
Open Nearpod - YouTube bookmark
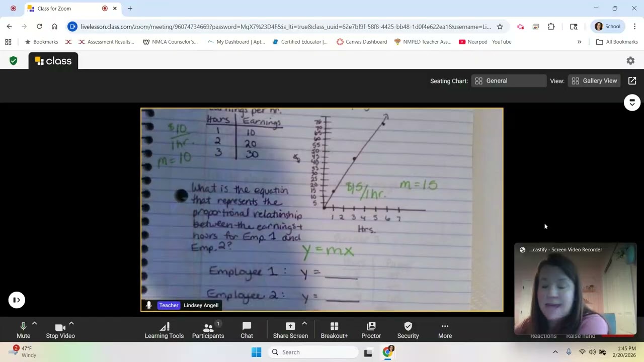tap(485, 42)
